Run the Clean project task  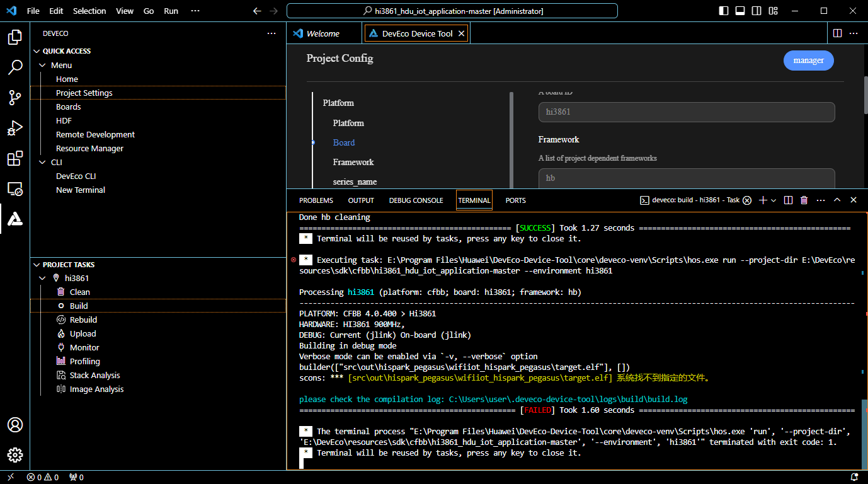79,292
